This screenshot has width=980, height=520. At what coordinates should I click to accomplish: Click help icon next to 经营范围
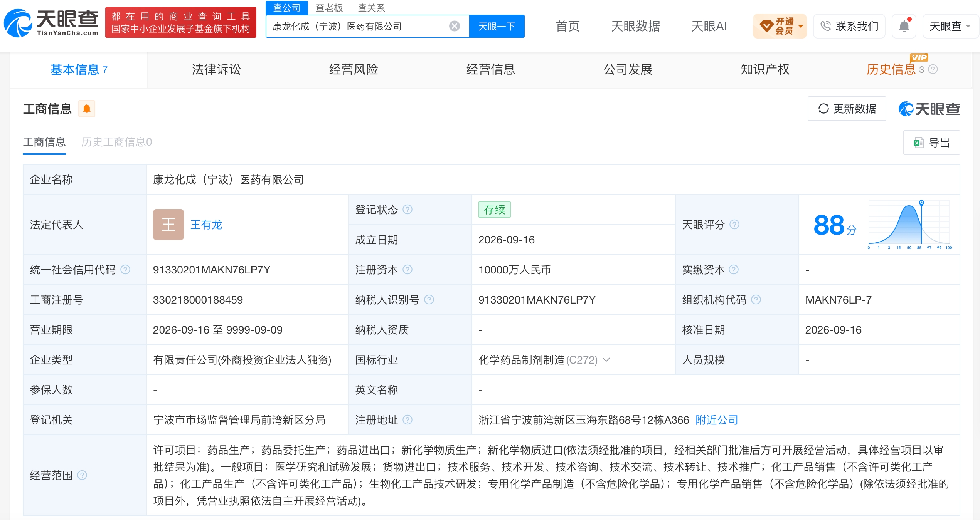82,475
